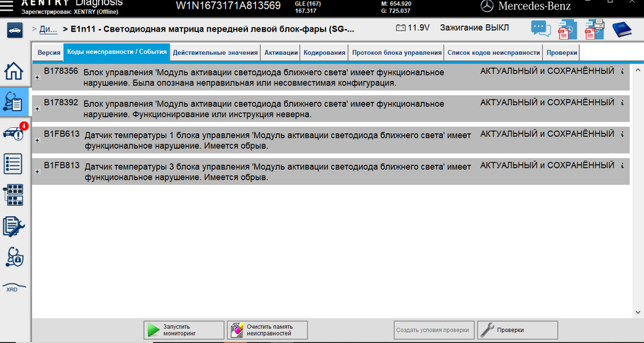The width and height of the screenshot is (644, 343).
Task: Show info for fault B178392
Action: (x=623, y=102)
